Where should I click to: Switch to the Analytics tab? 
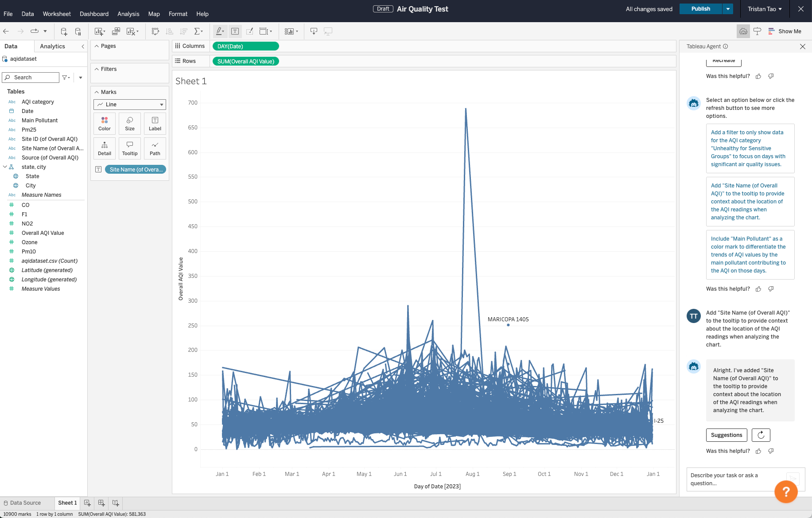[x=52, y=46]
